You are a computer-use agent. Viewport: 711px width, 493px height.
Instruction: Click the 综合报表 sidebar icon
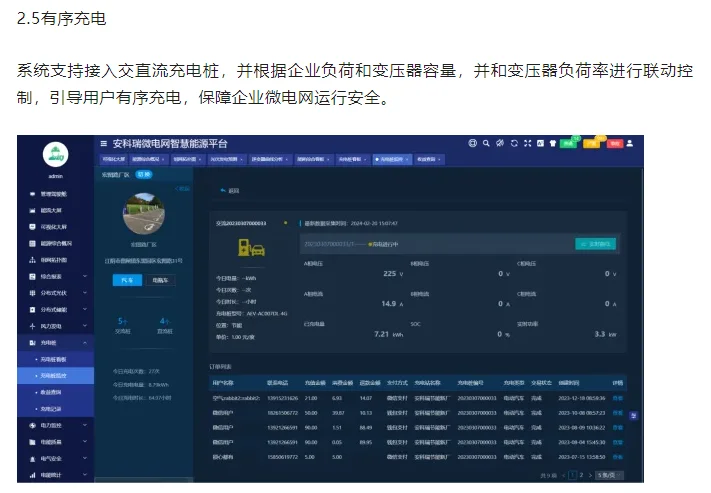[32, 276]
